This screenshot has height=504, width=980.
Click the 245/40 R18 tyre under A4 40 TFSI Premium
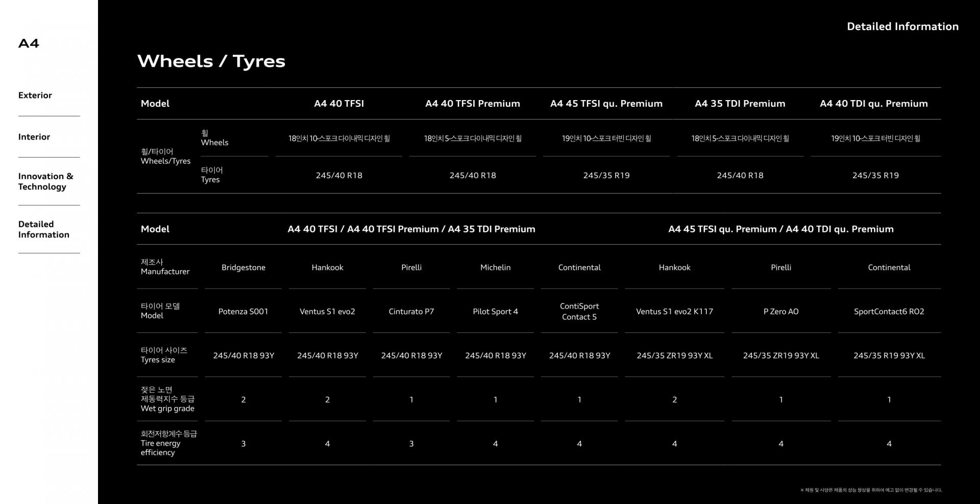pyautogui.click(x=473, y=175)
